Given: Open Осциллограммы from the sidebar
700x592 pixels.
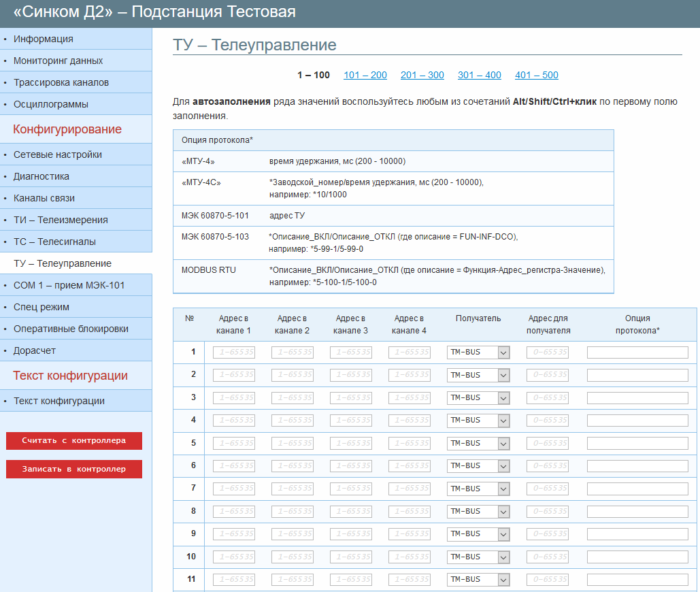Looking at the screenshot, I should 51,104.
